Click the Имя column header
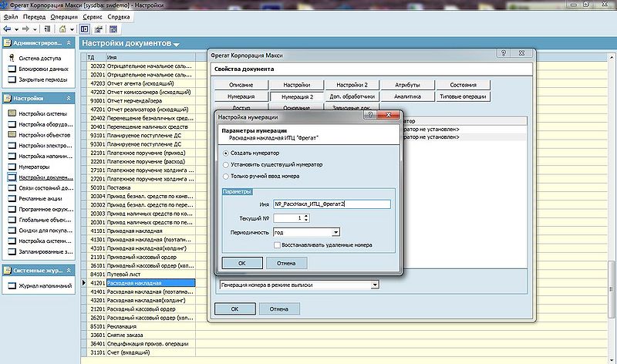This screenshot has width=617, height=364. 150,57
